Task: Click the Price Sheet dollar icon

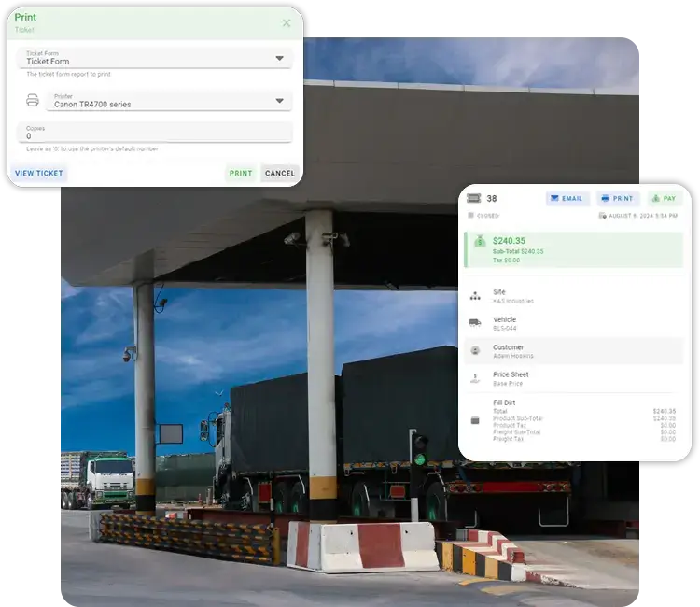Action: (x=475, y=378)
